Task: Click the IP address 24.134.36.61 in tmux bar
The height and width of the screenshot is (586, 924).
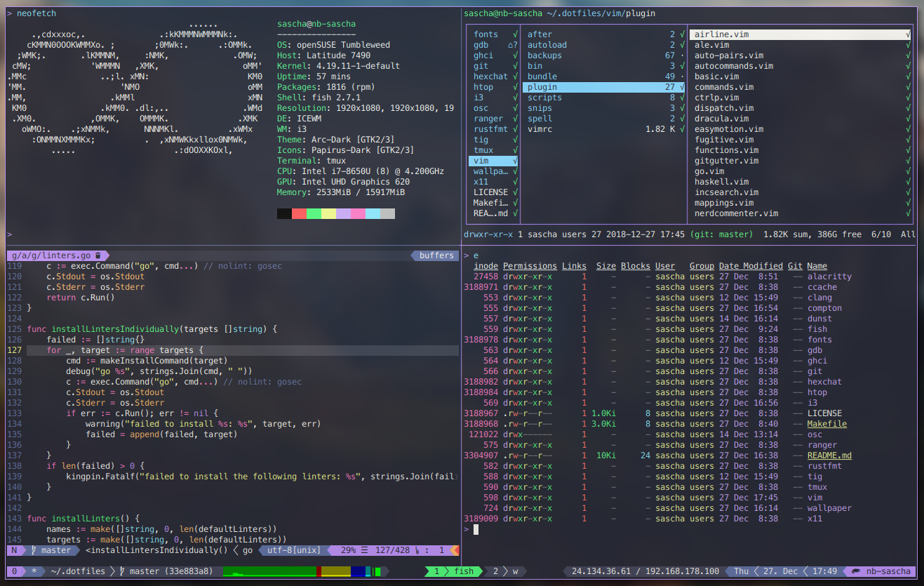Action: 603,571
